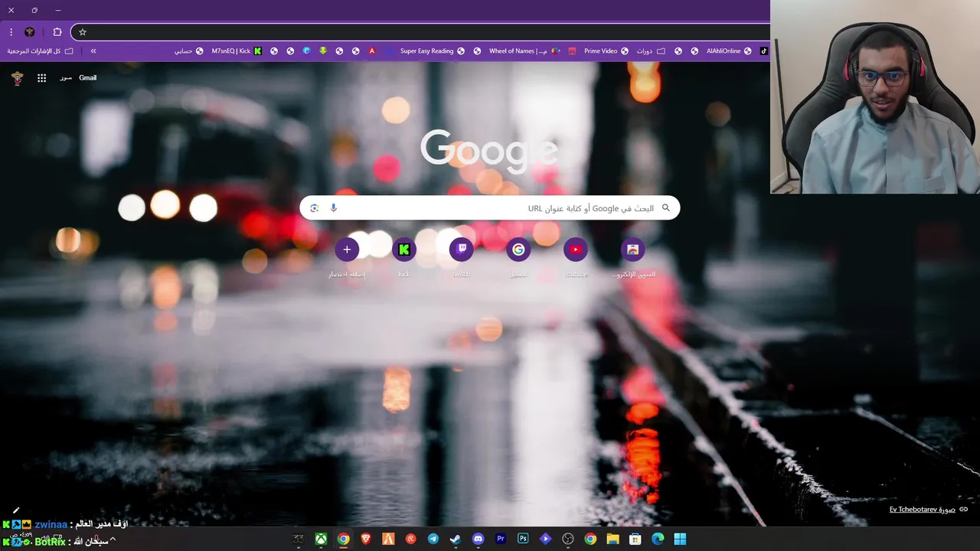Open Discord from the taskbar

[479, 539]
